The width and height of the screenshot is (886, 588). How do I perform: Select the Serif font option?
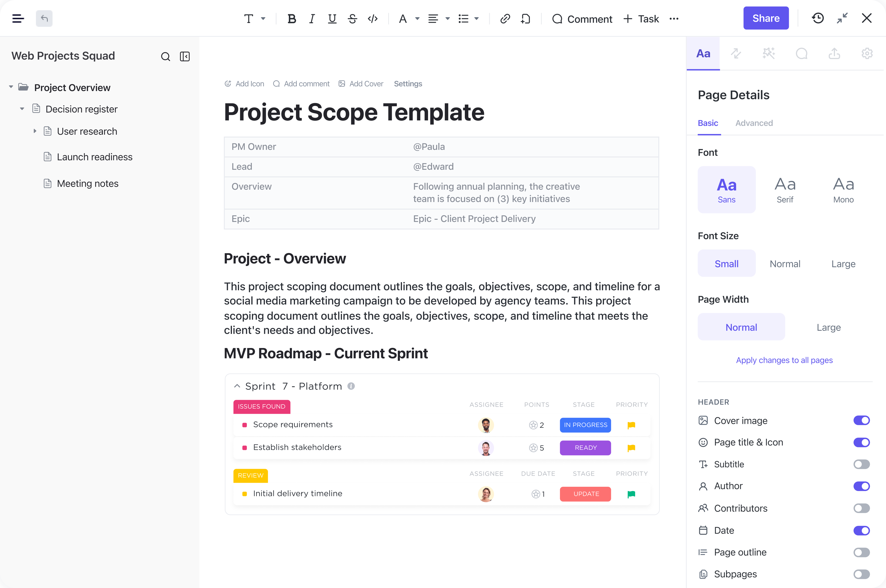(x=785, y=190)
